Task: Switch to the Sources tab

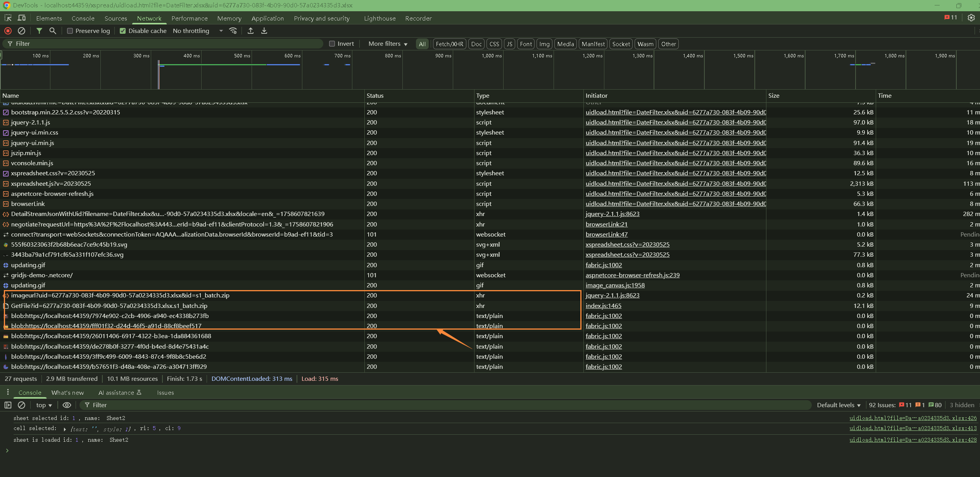Action: point(116,18)
